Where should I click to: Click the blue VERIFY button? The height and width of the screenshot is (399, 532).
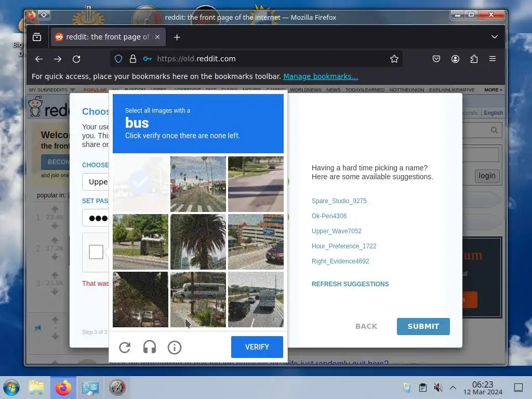pyautogui.click(x=257, y=347)
